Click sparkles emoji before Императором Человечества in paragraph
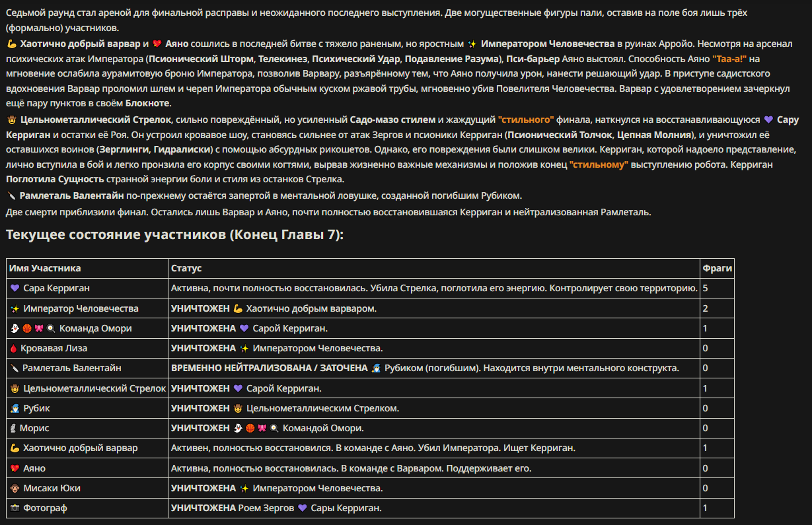The image size is (812, 525). pyautogui.click(x=472, y=44)
